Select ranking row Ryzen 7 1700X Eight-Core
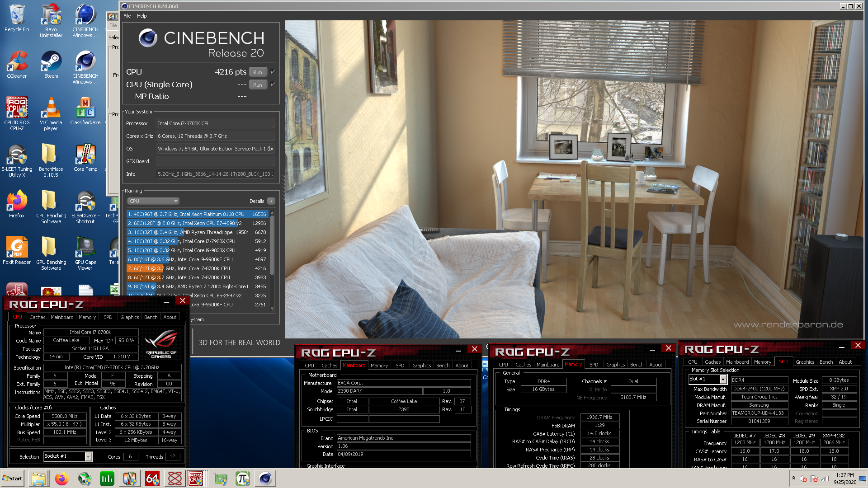The width and height of the screenshot is (868, 488). 197,286
